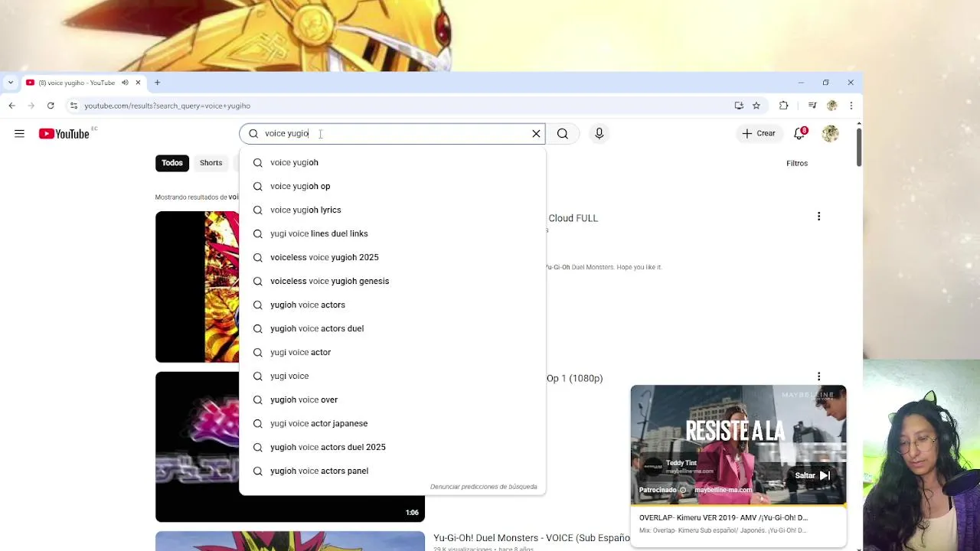The image size is (980, 551).
Task: Select the Shorts filter chip
Action: [x=211, y=163]
